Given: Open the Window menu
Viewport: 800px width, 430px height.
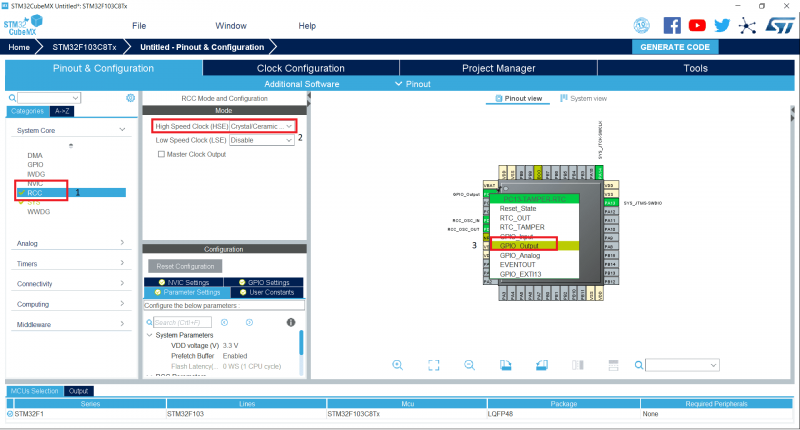Looking at the screenshot, I should [x=231, y=26].
